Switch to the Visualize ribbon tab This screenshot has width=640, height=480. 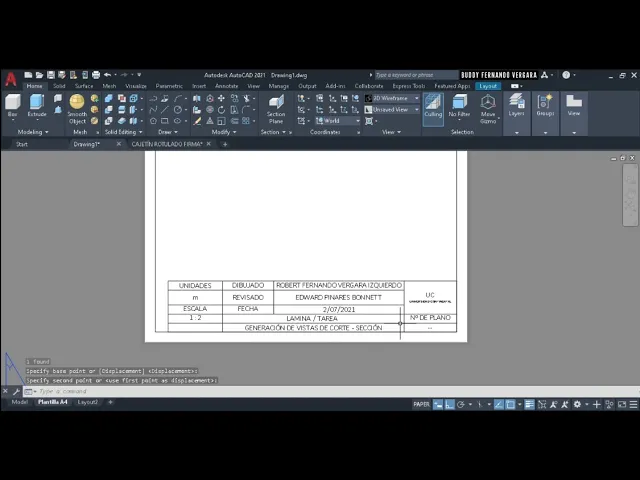[136, 86]
